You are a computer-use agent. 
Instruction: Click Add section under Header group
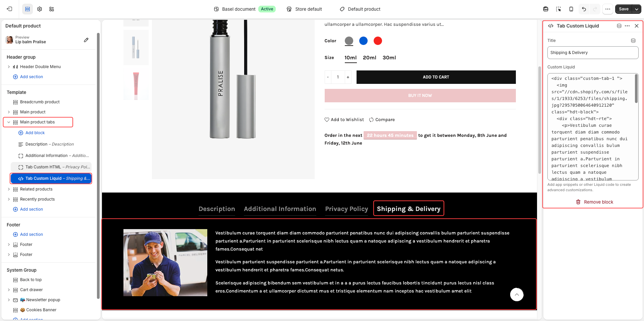28,77
